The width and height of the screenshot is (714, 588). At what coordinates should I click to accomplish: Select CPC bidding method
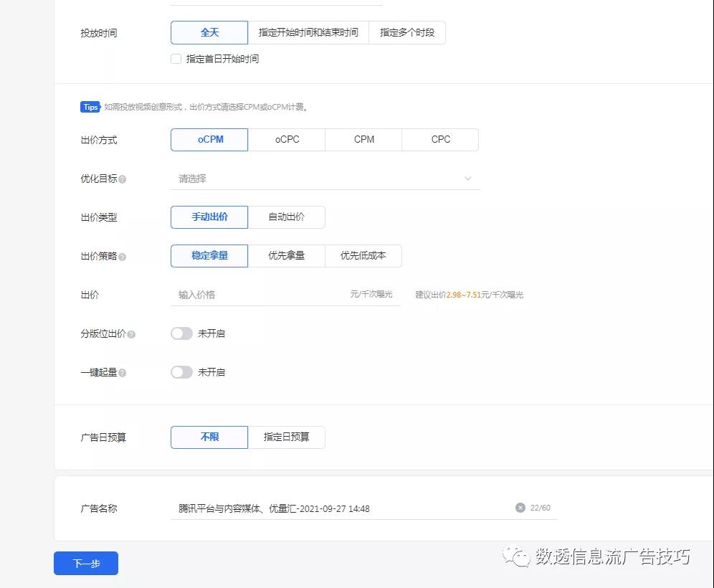tap(440, 139)
